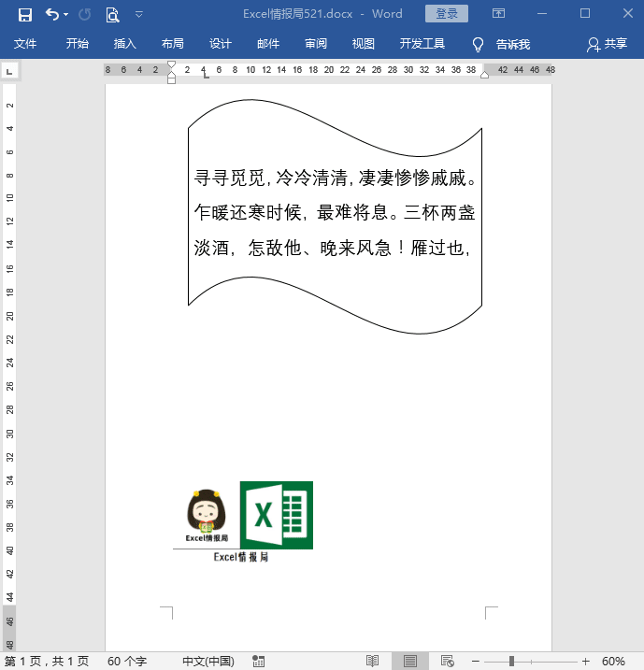Open Print Preview from quick access toolbar
This screenshot has height=670, width=644.
tap(112, 15)
